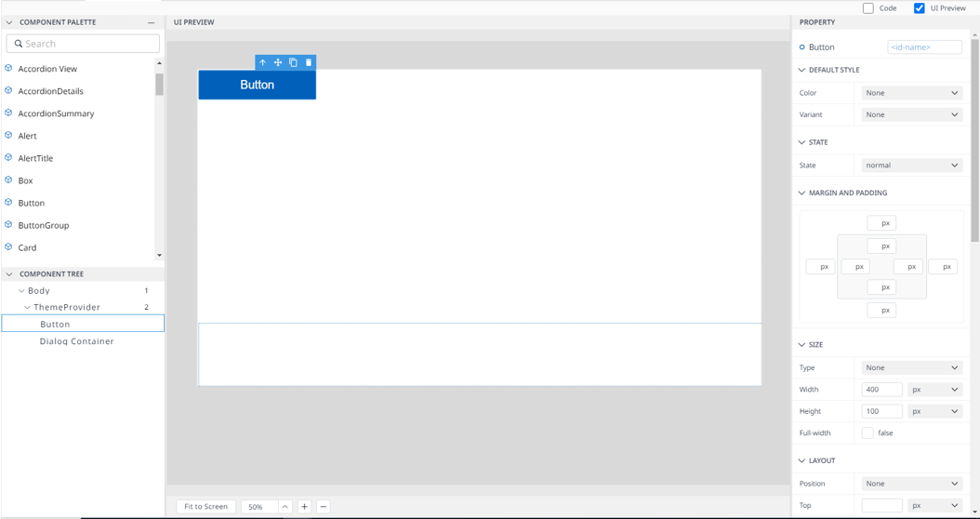Image resolution: width=980 pixels, height=519 pixels.
Task: Click the blue Button in the preview canvas
Action: [x=257, y=85]
